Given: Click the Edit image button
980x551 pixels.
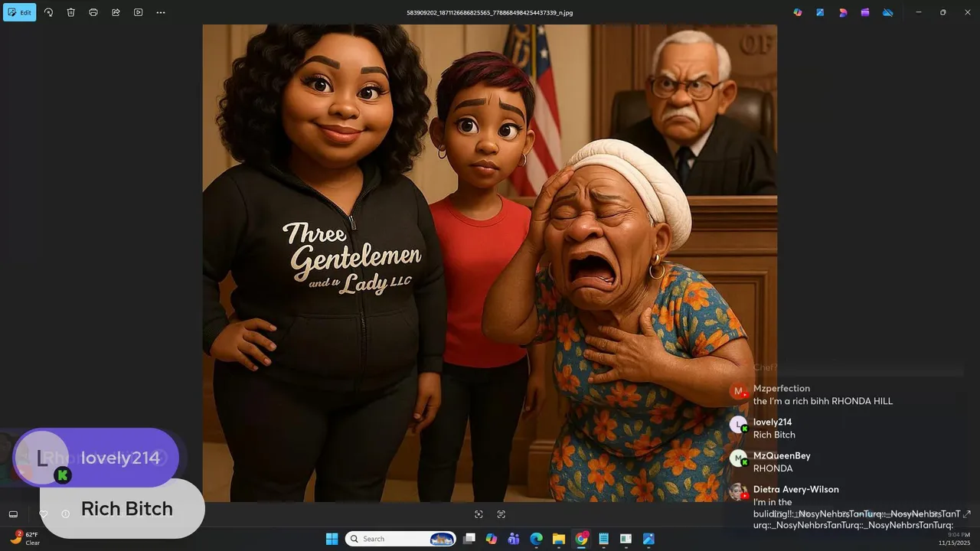Looking at the screenshot, I should click(20, 12).
